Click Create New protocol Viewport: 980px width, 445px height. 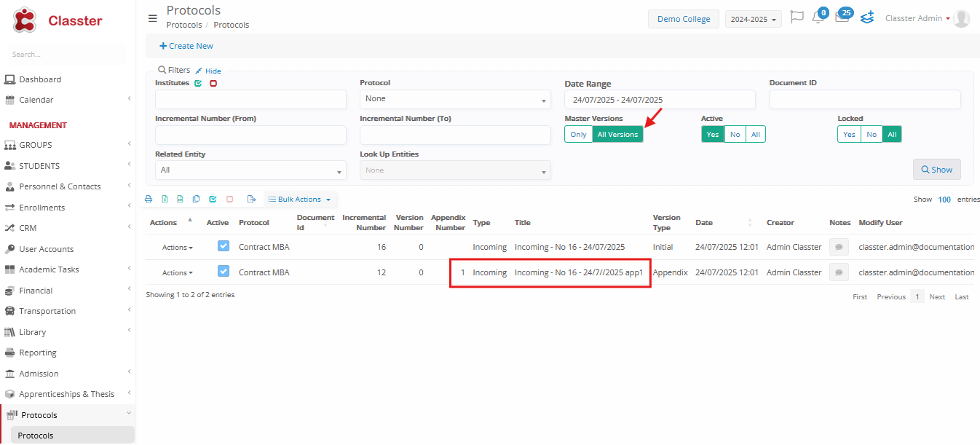(186, 46)
